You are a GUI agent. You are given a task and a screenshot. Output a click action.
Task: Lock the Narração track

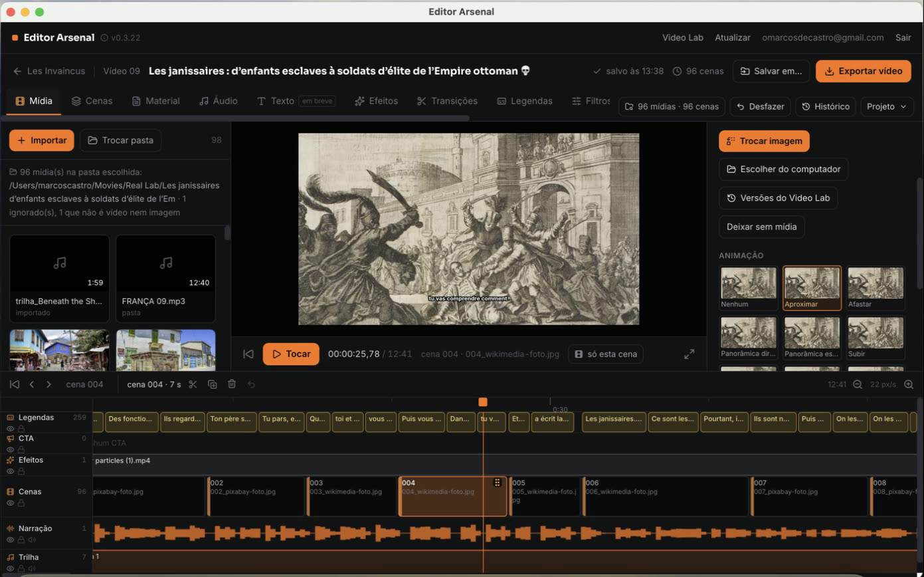point(21,540)
